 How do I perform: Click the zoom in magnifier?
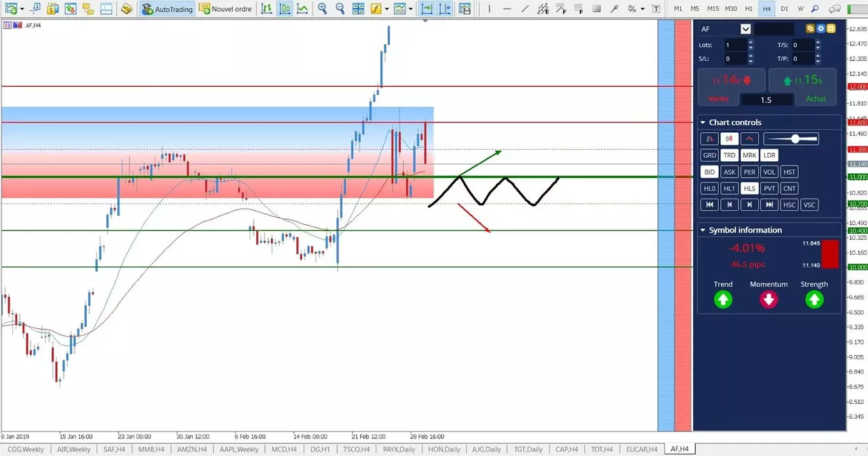[322, 9]
